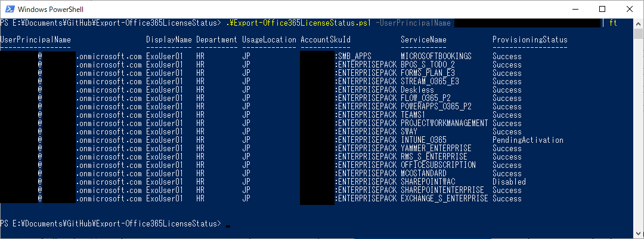Click the UserPrincipalName column header
This screenshot has height=239, width=644.
tap(36, 40)
